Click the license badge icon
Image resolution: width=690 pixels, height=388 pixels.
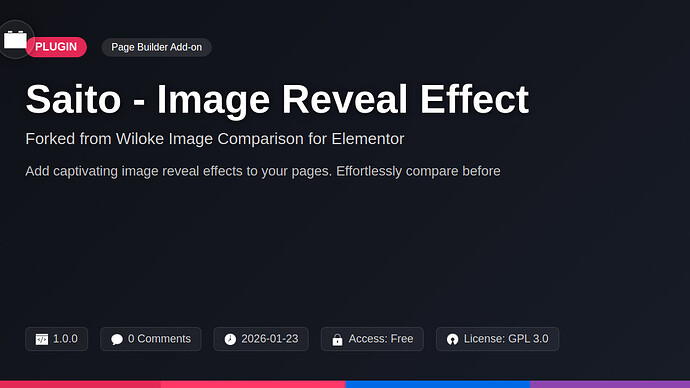pyautogui.click(x=452, y=339)
